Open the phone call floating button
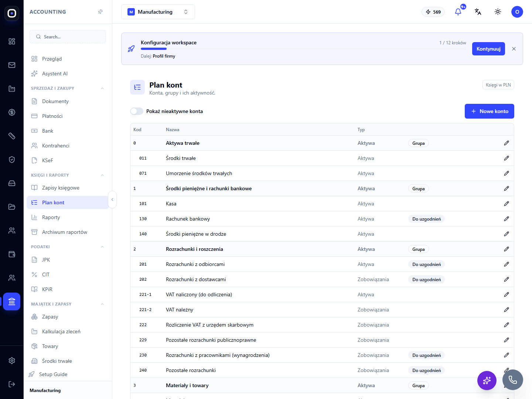The height and width of the screenshot is (399, 532). pos(513,380)
